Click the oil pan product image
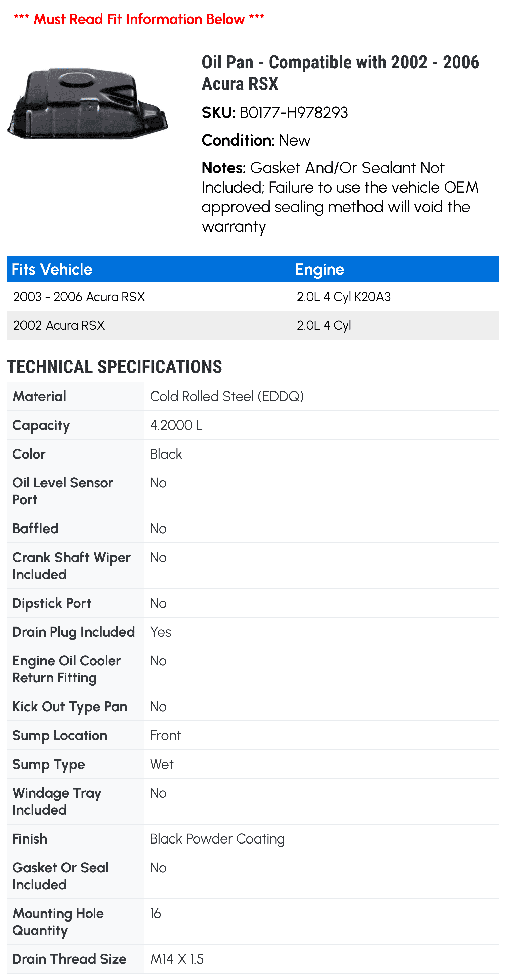The height and width of the screenshot is (980, 506). point(87,104)
